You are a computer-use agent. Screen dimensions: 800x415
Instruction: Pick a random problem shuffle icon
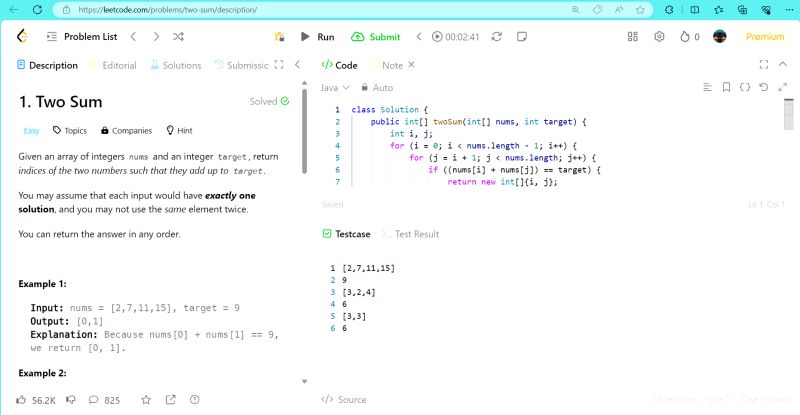click(x=178, y=37)
